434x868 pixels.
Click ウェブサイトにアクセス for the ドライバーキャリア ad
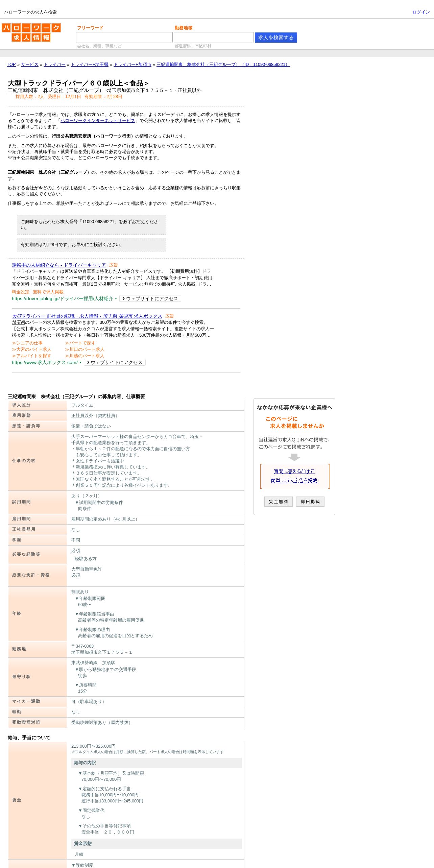coord(150,299)
